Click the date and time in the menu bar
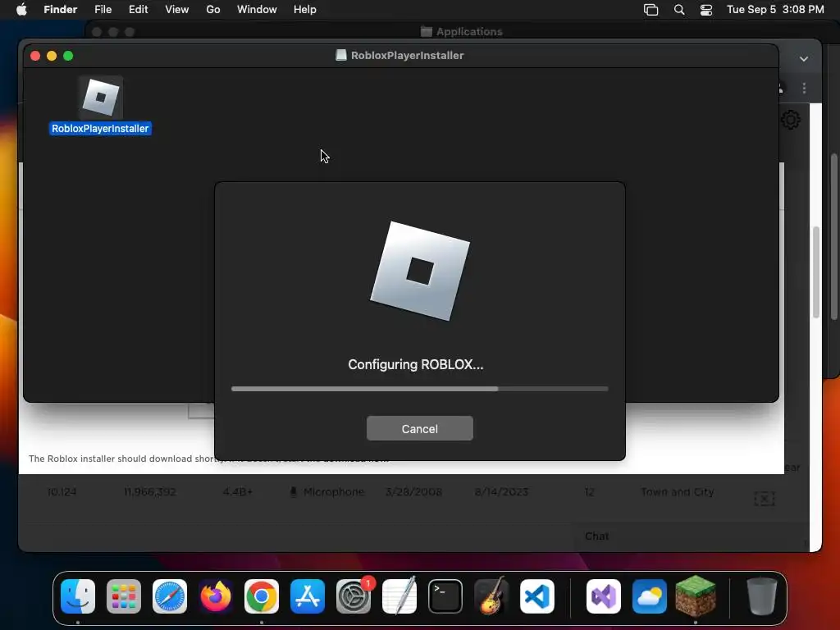Image resolution: width=840 pixels, height=630 pixels. coord(775,10)
